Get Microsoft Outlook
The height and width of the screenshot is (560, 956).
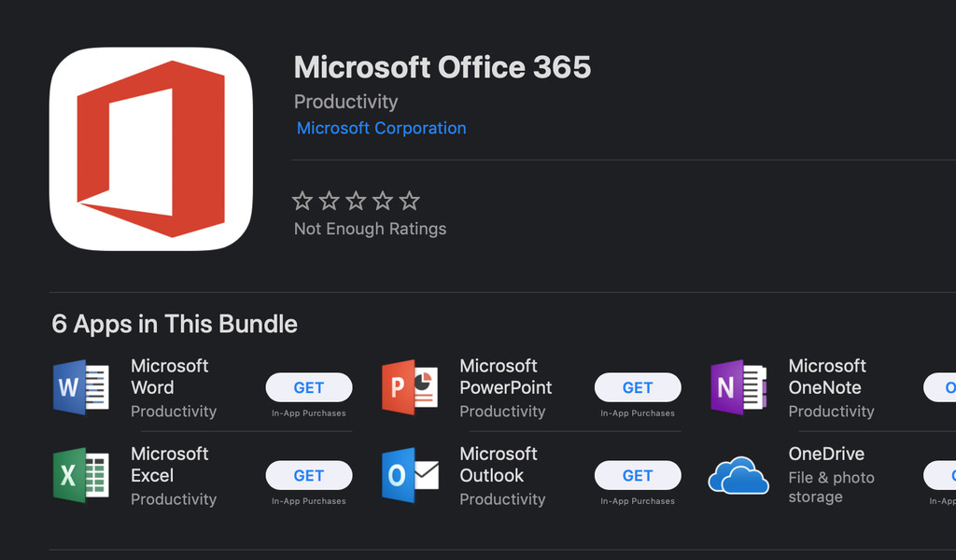[638, 475]
